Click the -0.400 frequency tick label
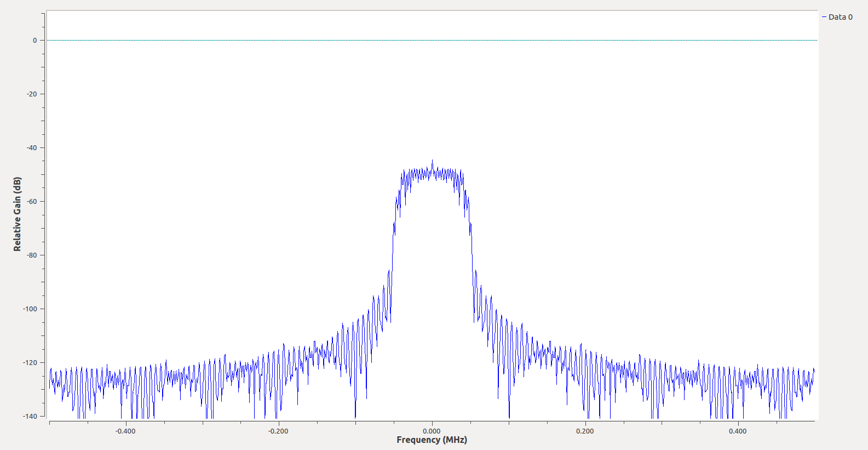The height and width of the screenshot is (450, 868). (125, 431)
